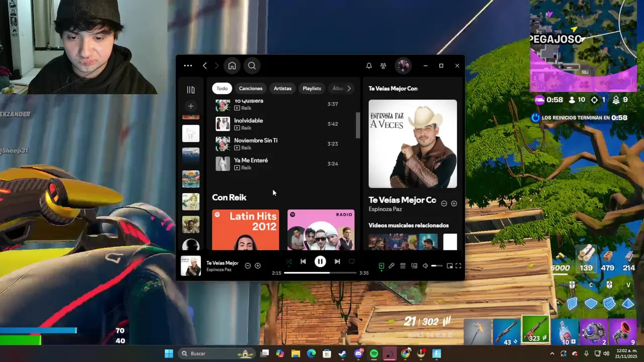This screenshot has height=362, width=644.
Task: Open the Spotify miniplayer
Action: 449,265
